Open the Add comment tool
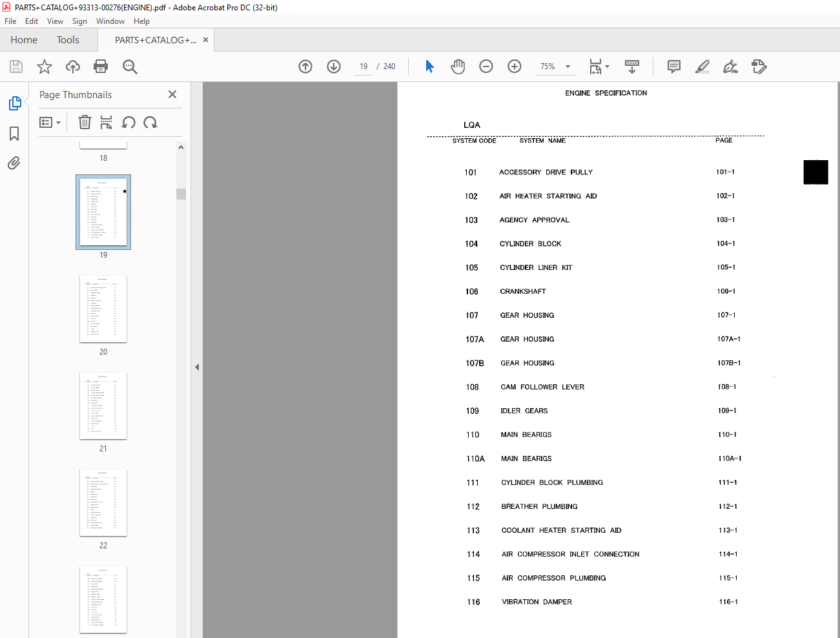 click(x=674, y=67)
